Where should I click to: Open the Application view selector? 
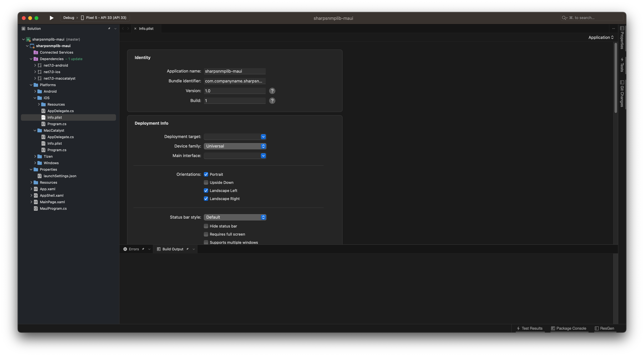pos(601,37)
